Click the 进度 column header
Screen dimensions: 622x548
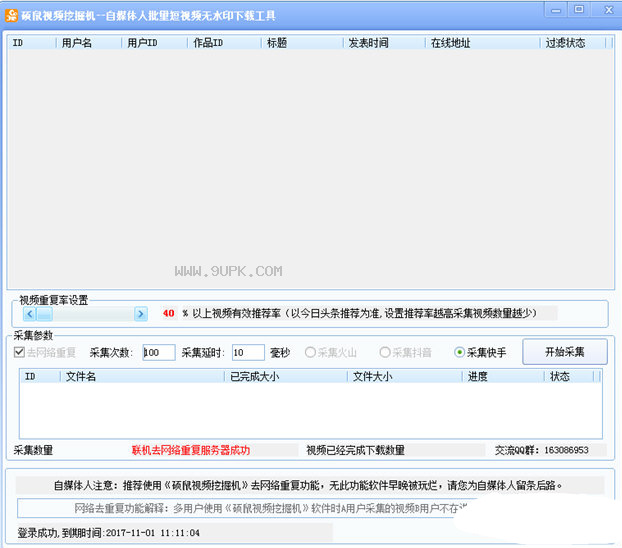pos(503,376)
